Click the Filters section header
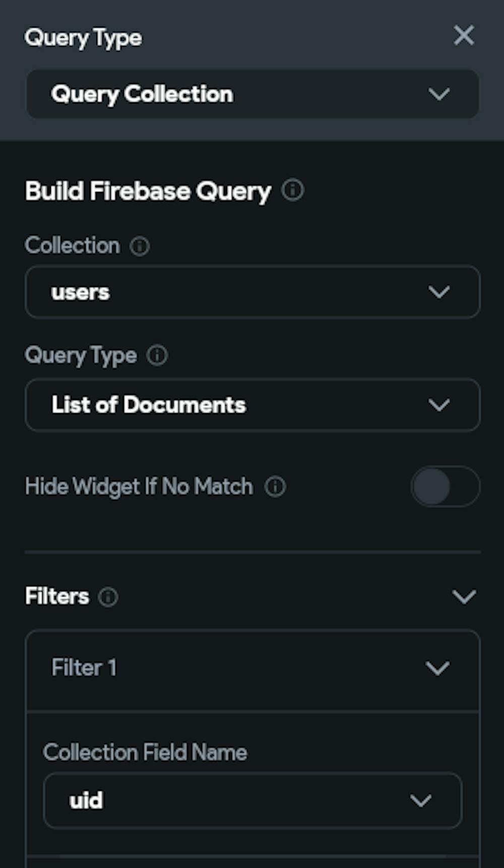This screenshot has width=504, height=868. 56,596
